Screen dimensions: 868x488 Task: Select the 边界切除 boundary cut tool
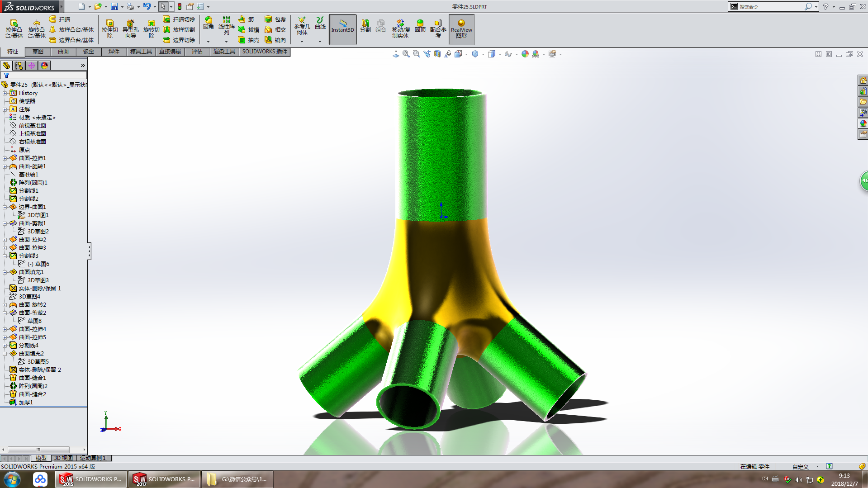coord(179,40)
